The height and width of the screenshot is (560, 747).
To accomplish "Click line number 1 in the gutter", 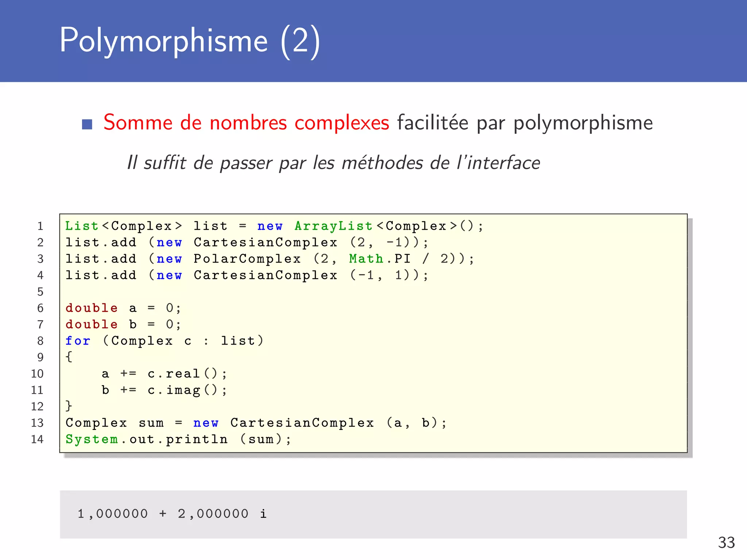I will pos(40,226).
